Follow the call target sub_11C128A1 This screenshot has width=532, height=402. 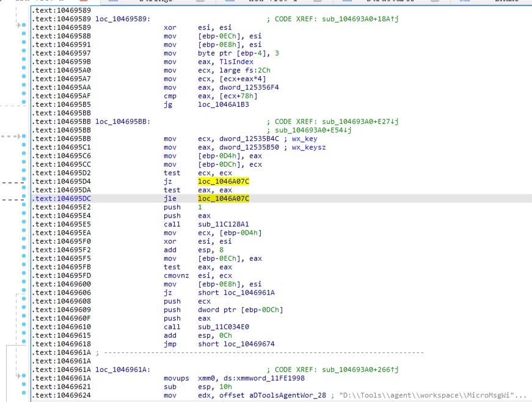pyautogui.click(x=224, y=224)
